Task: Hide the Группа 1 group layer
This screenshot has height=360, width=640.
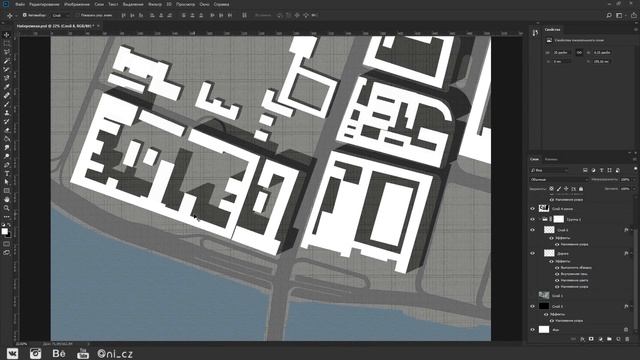Action: pos(532,219)
